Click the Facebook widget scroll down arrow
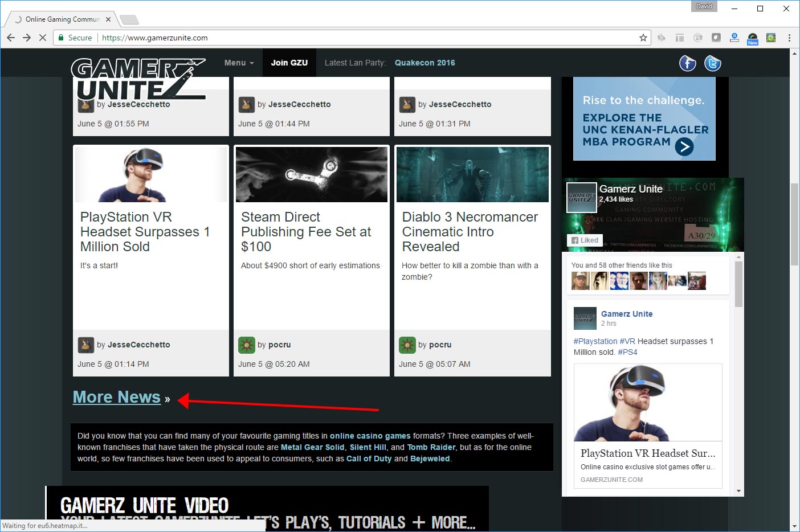Image resolution: width=800 pixels, height=532 pixels. coord(738,490)
